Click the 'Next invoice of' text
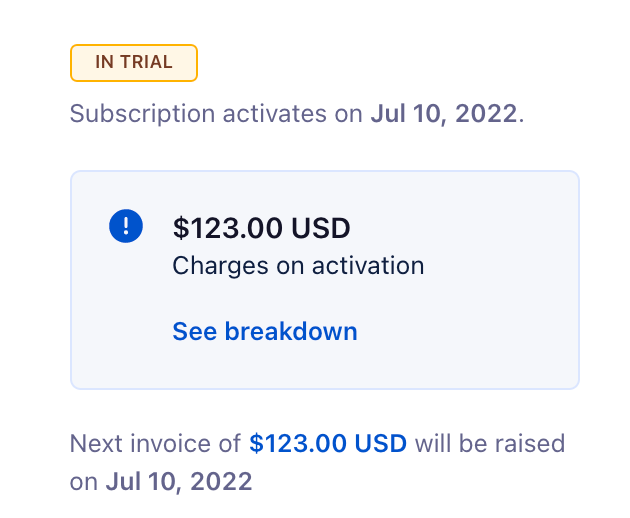The image size is (630, 518). (155, 444)
